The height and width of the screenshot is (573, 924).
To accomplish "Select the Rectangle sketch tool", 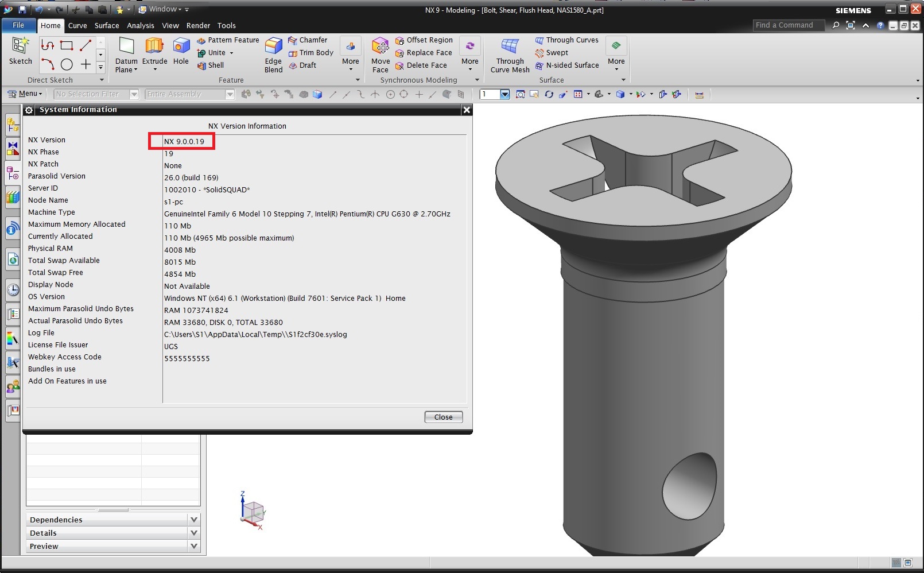I will click(x=67, y=45).
